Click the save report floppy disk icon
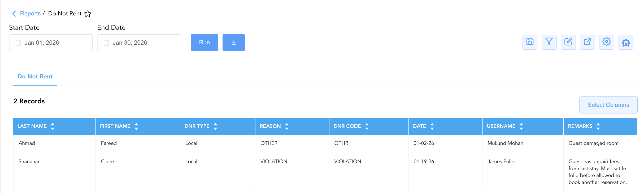 coord(530,42)
